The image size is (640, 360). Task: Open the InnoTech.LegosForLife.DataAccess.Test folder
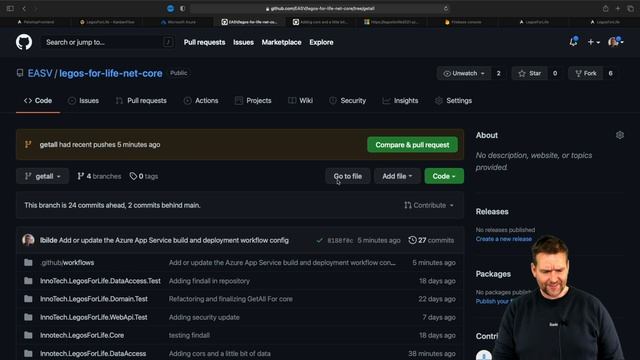pyautogui.click(x=100, y=281)
